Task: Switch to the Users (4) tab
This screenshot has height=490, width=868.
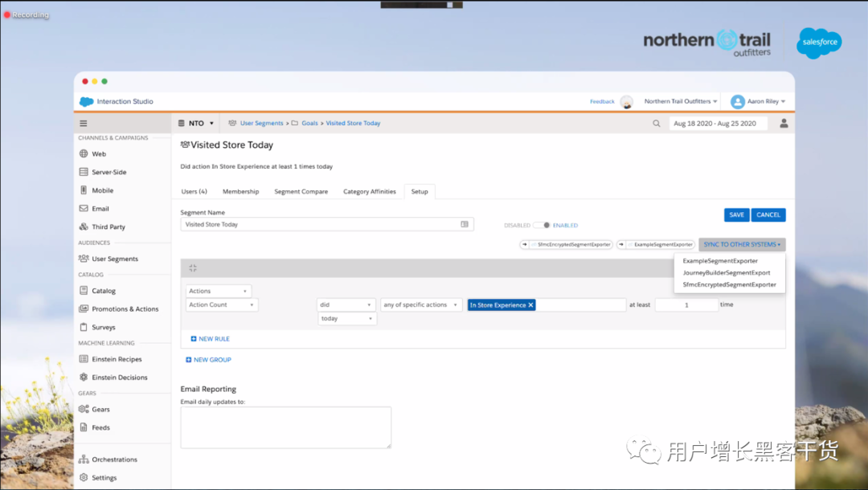Action: point(194,191)
